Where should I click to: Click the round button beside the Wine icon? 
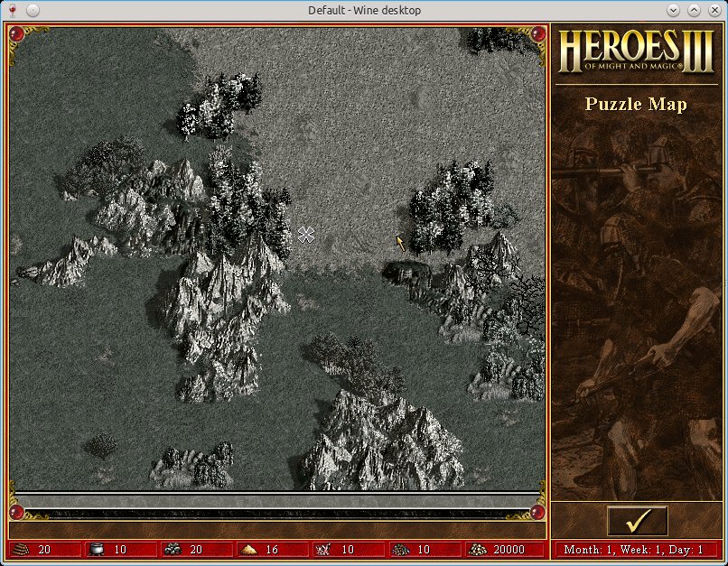click(33, 10)
